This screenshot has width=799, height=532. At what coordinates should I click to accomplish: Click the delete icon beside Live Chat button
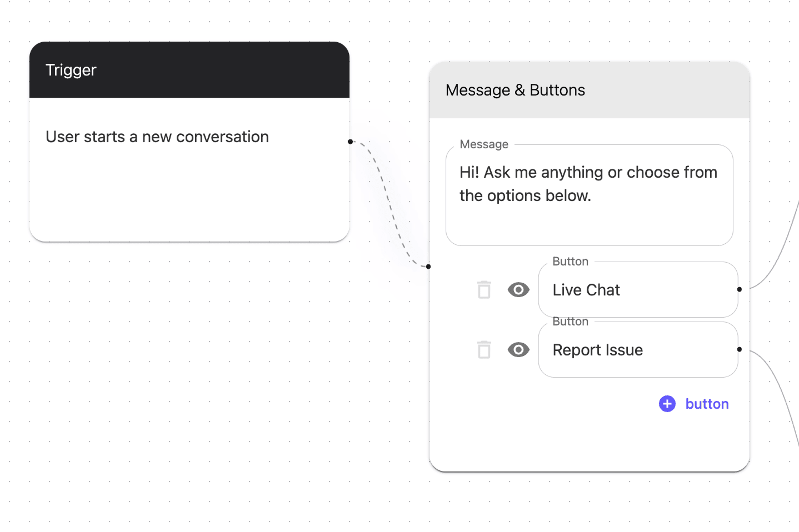[x=483, y=289]
